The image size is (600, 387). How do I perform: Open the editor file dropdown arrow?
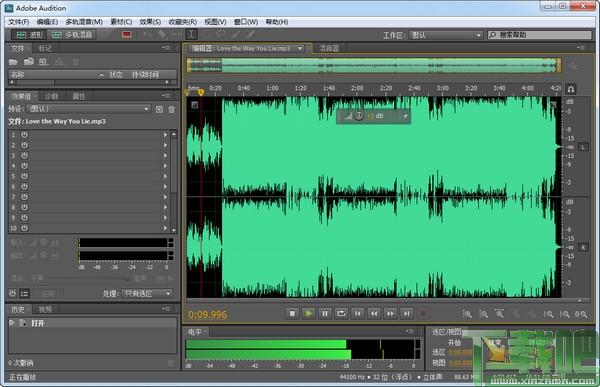[x=300, y=49]
